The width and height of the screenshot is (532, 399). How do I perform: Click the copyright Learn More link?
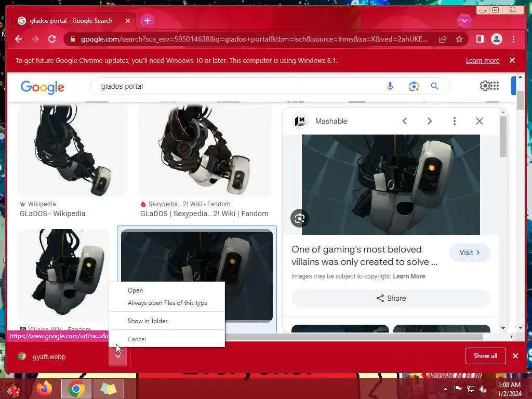click(409, 276)
